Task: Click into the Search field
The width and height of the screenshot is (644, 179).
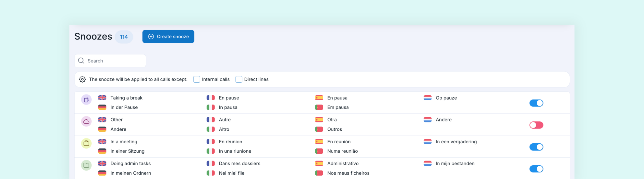Action: [x=110, y=61]
